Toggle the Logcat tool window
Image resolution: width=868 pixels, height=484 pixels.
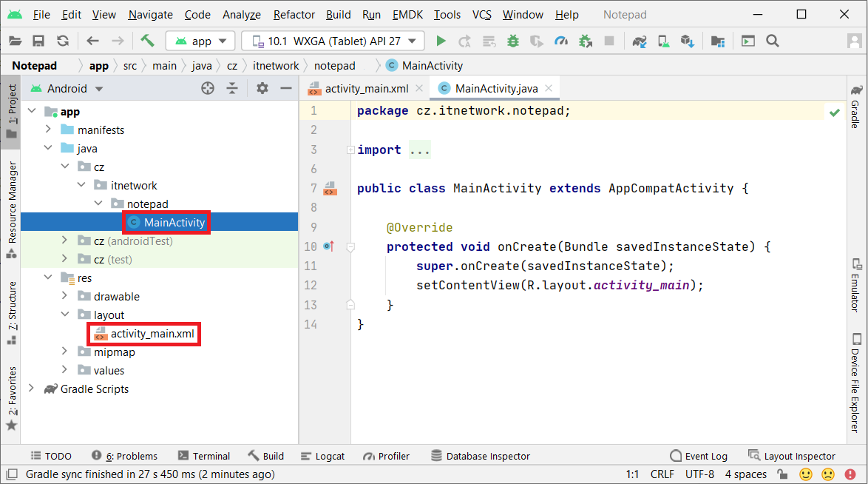click(x=322, y=456)
